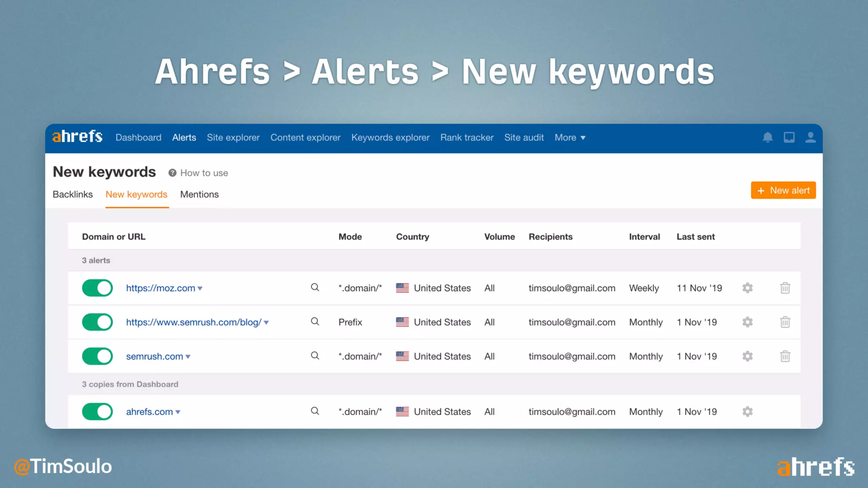868x488 pixels.
Task: Open the Site explorer link in navigation
Action: tap(233, 138)
